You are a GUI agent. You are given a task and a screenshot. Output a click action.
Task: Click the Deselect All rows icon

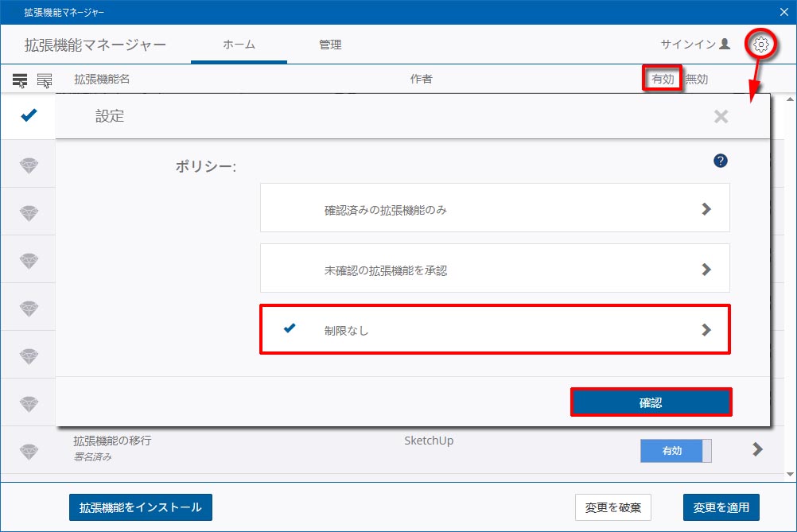pos(45,80)
